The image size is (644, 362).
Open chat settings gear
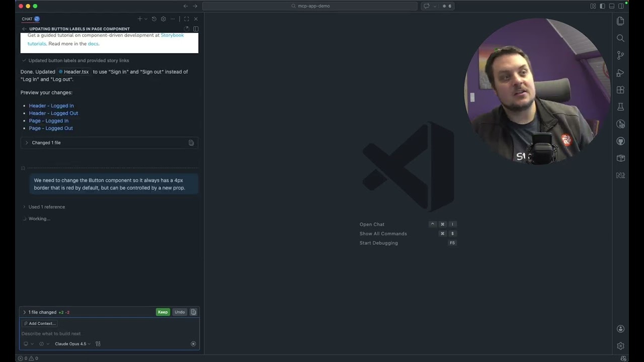[x=163, y=19]
